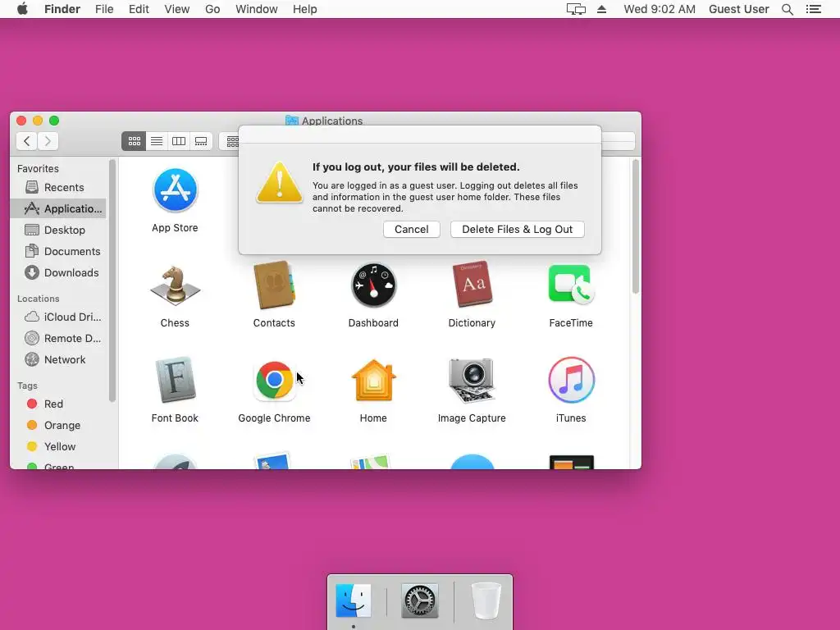Switch Finder to column view

[179, 141]
